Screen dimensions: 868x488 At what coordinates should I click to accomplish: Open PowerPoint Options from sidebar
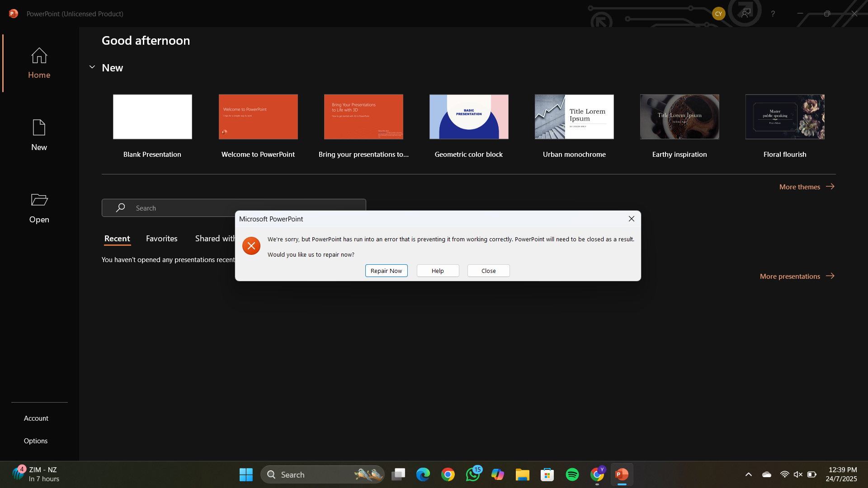[x=36, y=441]
